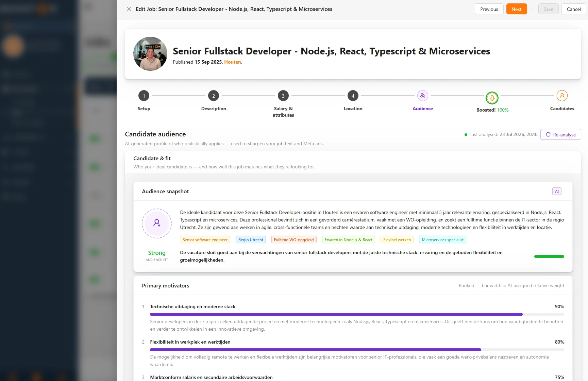Click the Audience snapshot card title
This screenshot has width=588, height=381.
(165, 192)
